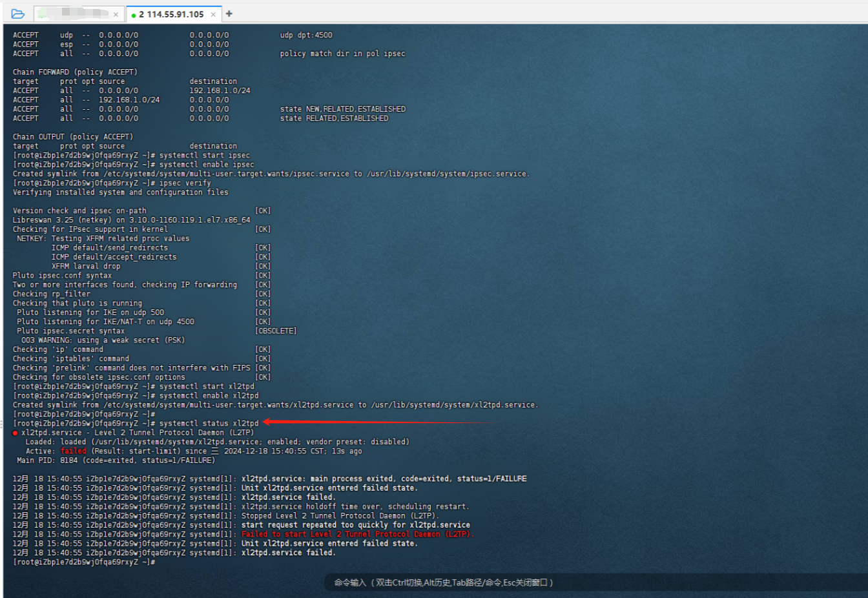Click the 'systemctl enable xl2tpd' command
Screen dimensions: 868x598
[209, 396]
